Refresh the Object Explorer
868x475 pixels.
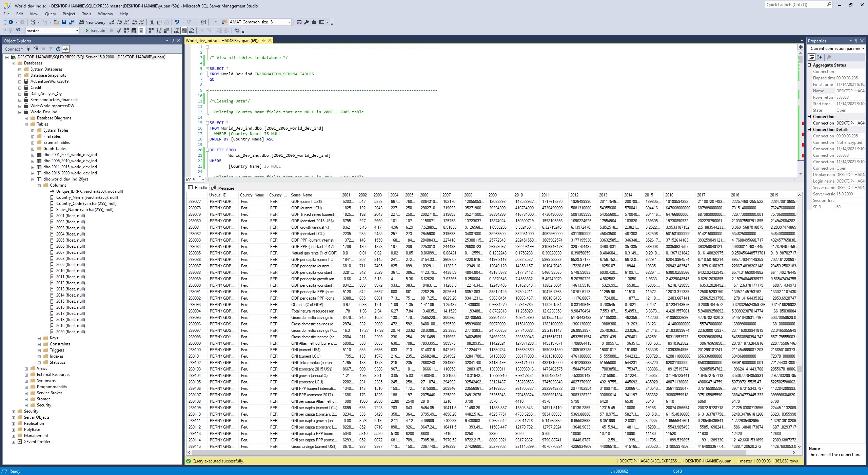pyautogui.click(x=58, y=49)
